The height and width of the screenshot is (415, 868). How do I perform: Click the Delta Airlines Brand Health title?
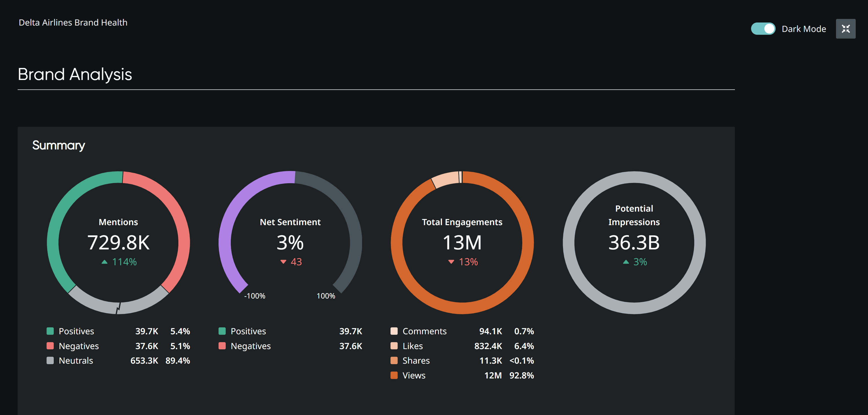(x=73, y=23)
